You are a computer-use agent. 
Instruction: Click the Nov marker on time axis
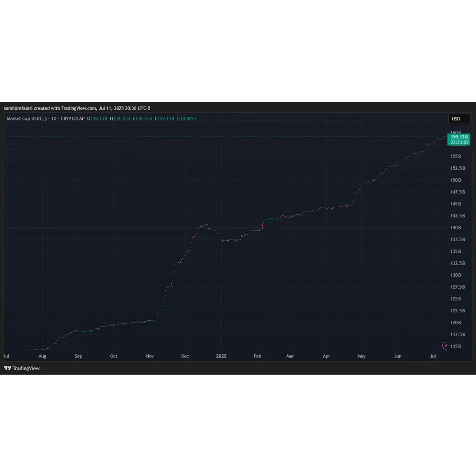click(x=150, y=356)
